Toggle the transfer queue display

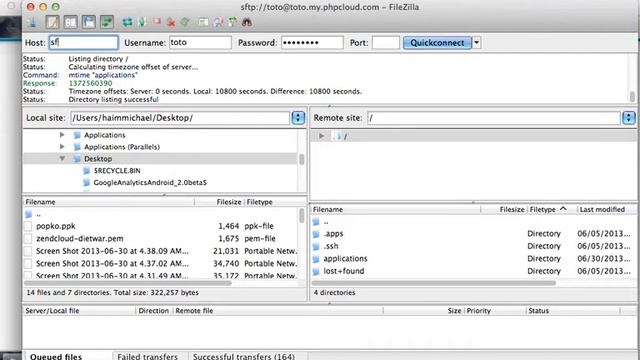pos(107,22)
